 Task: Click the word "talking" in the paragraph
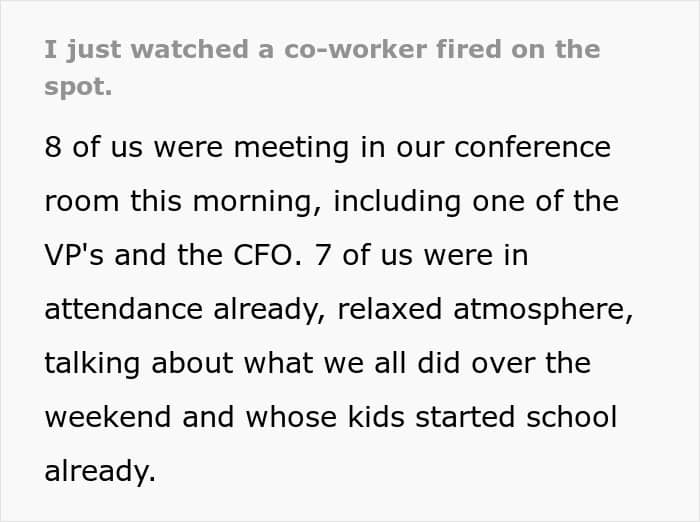tap(90, 363)
